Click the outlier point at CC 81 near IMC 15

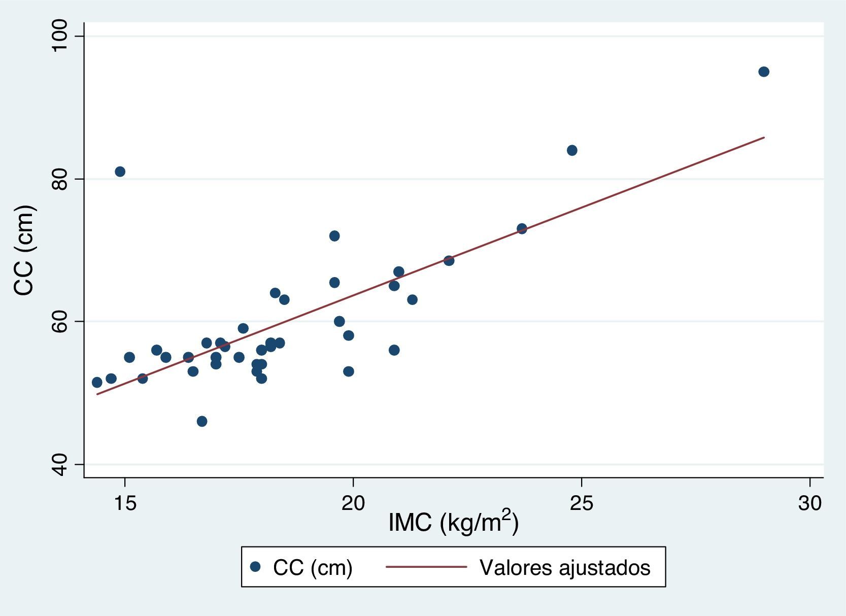[x=120, y=172]
